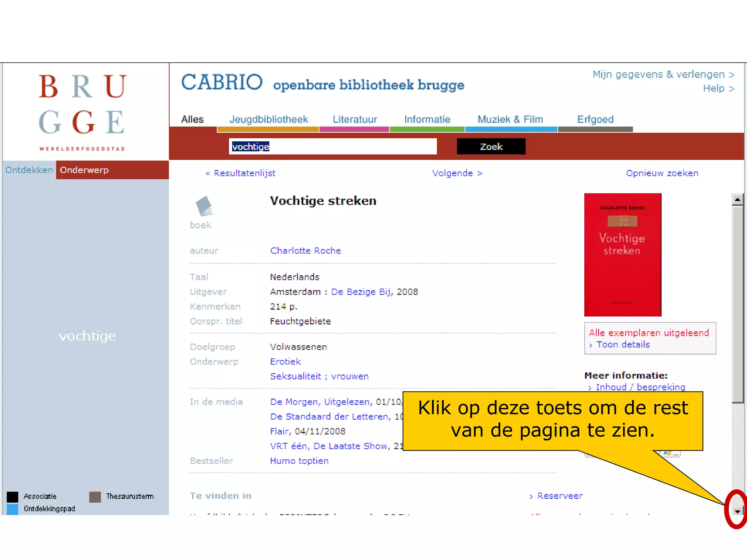Click the vochtige term in discovery panel

pos(87,336)
